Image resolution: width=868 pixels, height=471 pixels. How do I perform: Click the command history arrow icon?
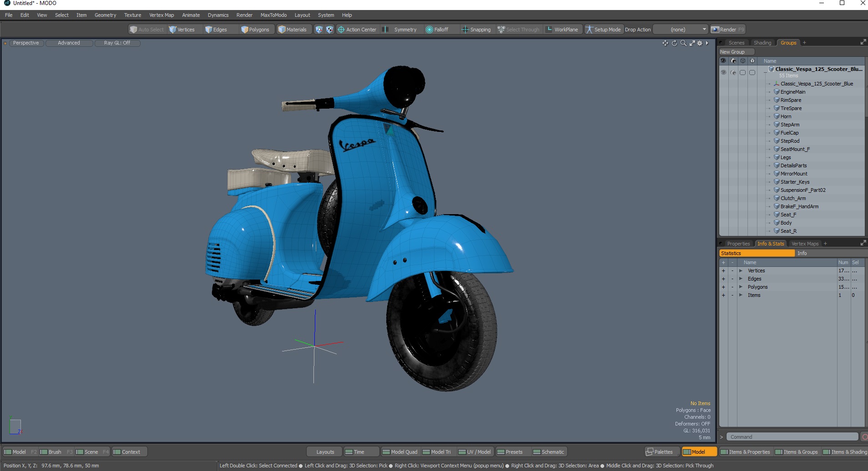[722, 437]
